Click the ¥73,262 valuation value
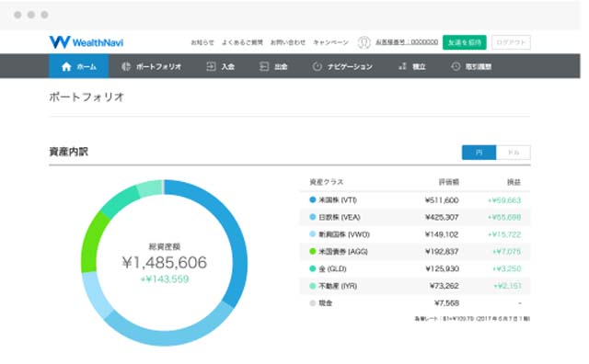589x364 pixels. click(445, 286)
